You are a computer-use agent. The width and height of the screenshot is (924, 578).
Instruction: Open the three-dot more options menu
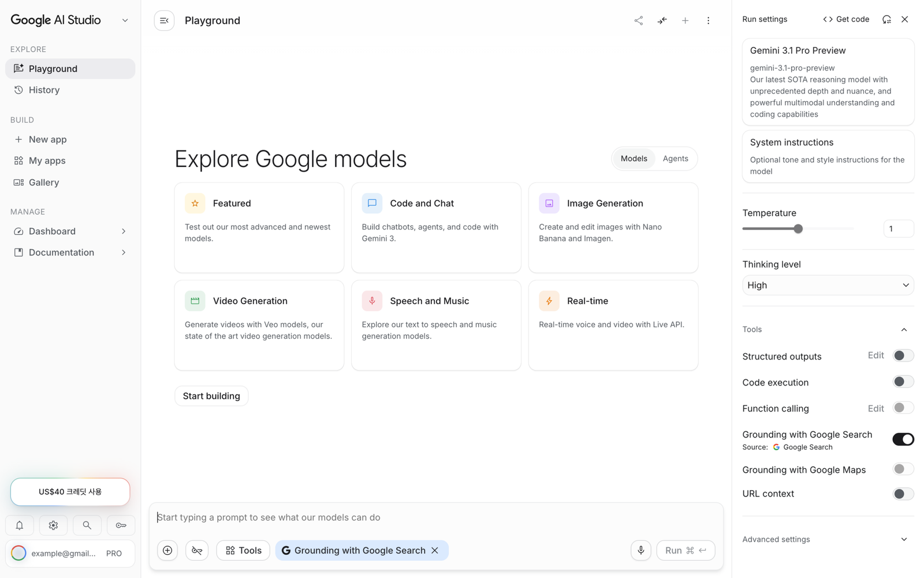coord(708,21)
